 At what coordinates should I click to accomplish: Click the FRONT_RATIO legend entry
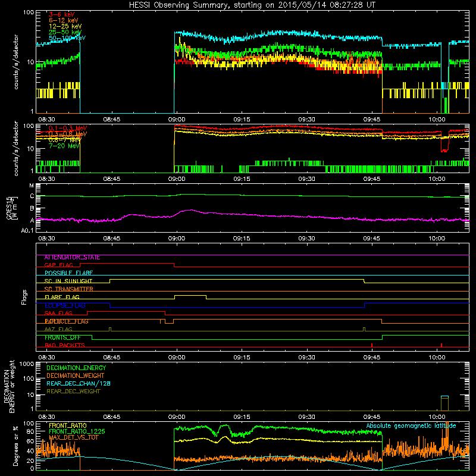pos(67,425)
